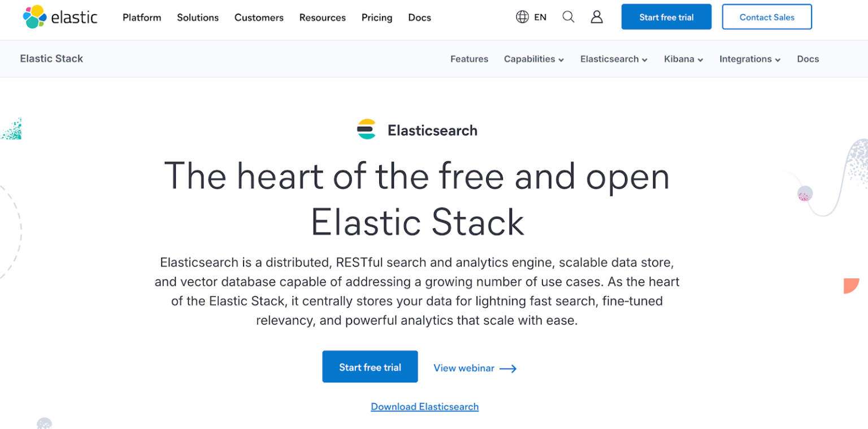Select Platform in the top navigation

point(141,17)
